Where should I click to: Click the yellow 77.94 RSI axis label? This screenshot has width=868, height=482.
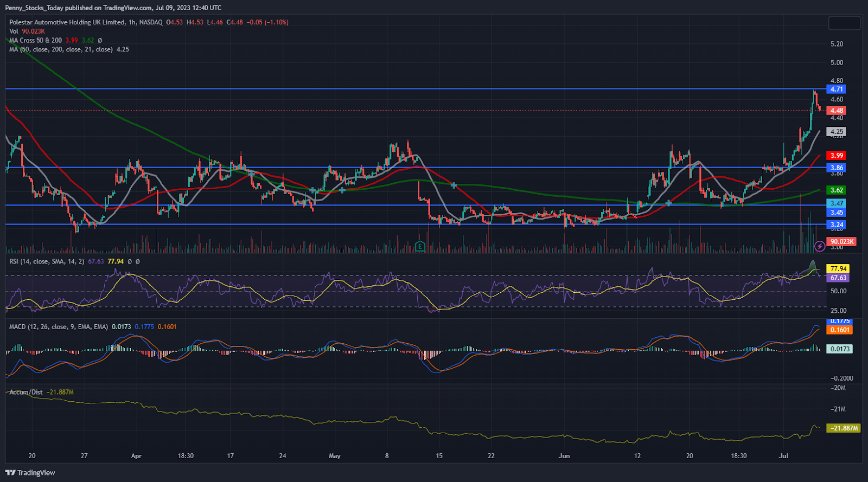838,269
